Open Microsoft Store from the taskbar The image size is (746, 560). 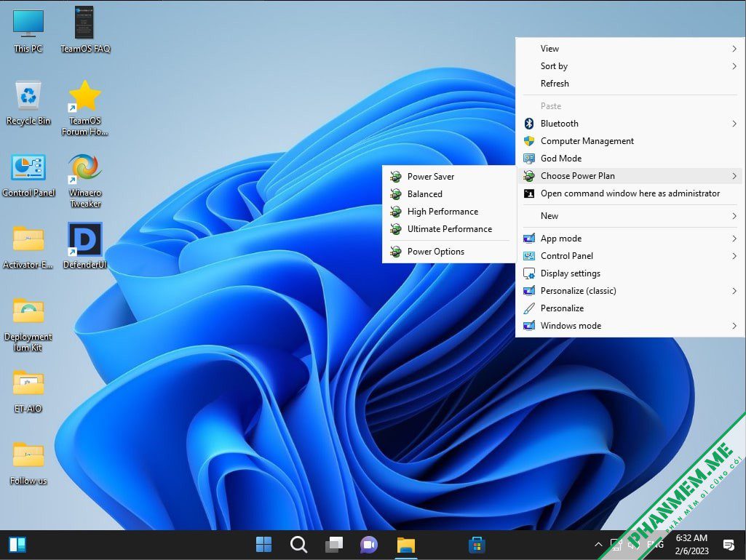pyautogui.click(x=477, y=545)
